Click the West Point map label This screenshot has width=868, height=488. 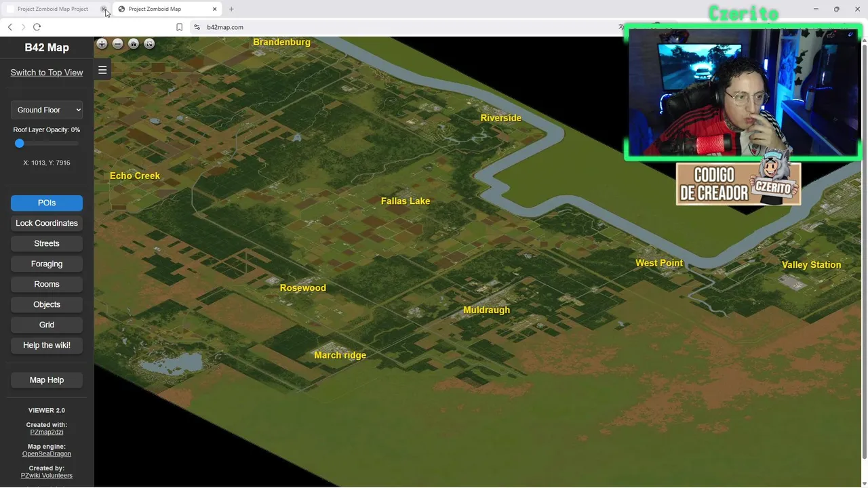[659, 263]
